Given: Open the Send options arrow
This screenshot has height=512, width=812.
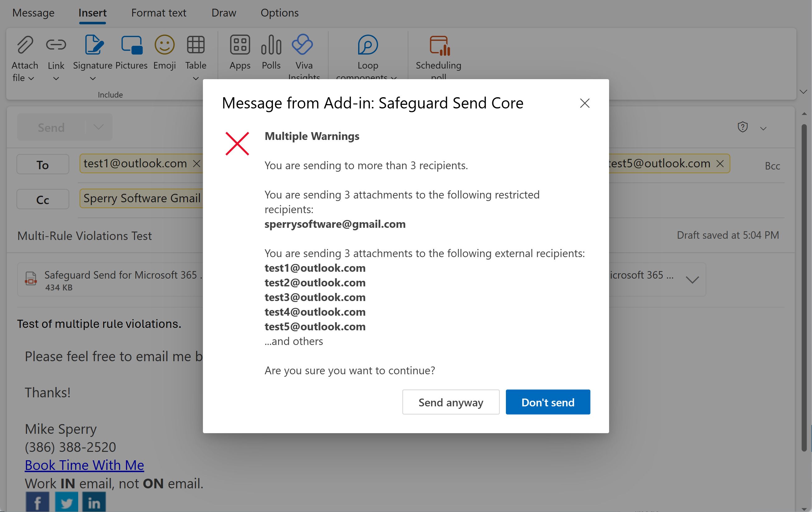Looking at the screenshot, I should (x=98, y=127).
